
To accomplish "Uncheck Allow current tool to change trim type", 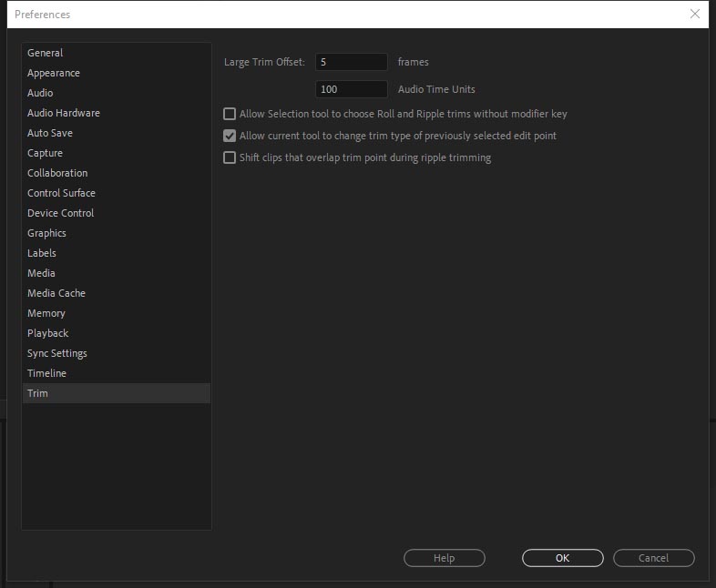I will [230, 136].
